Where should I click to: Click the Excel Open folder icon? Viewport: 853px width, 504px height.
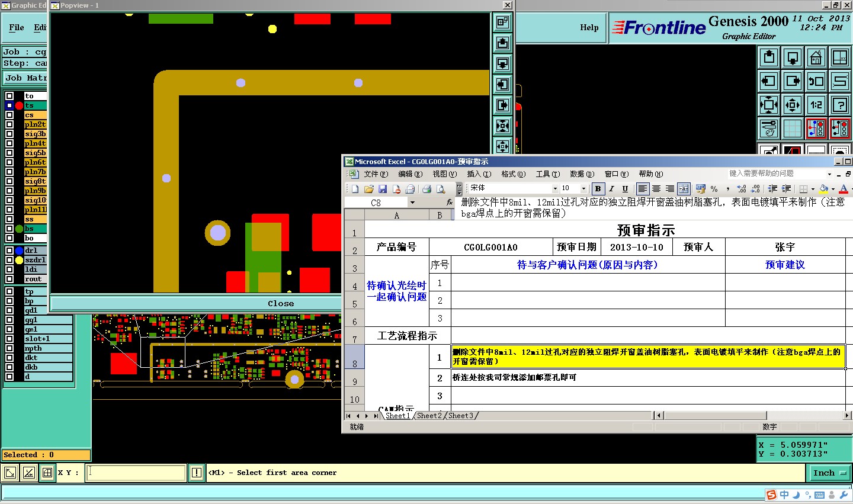pos(368,189)
